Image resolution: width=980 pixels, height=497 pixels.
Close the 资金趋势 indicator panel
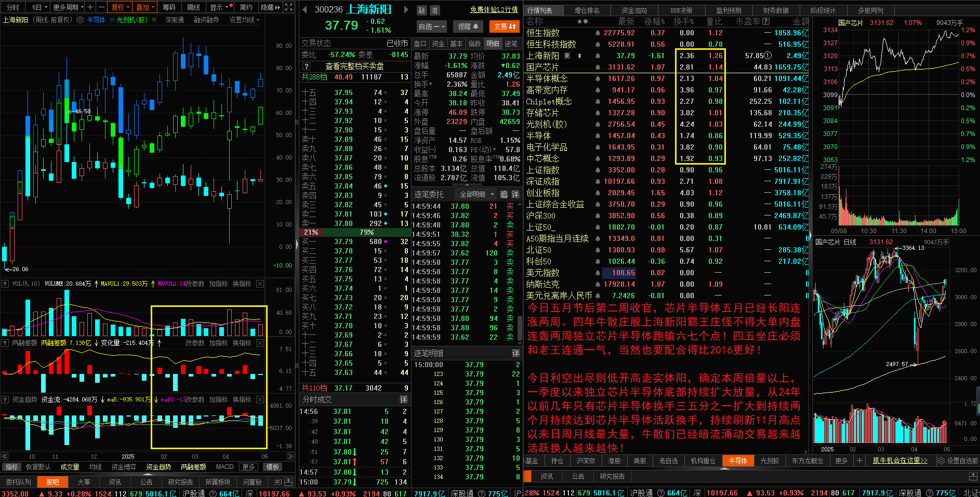tap(260, 400)
